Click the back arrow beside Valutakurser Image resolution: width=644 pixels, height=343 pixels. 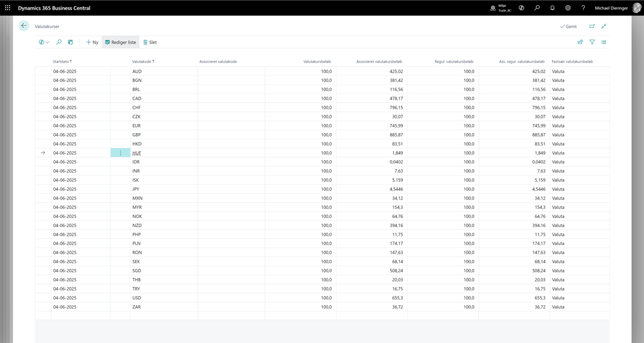23,26
